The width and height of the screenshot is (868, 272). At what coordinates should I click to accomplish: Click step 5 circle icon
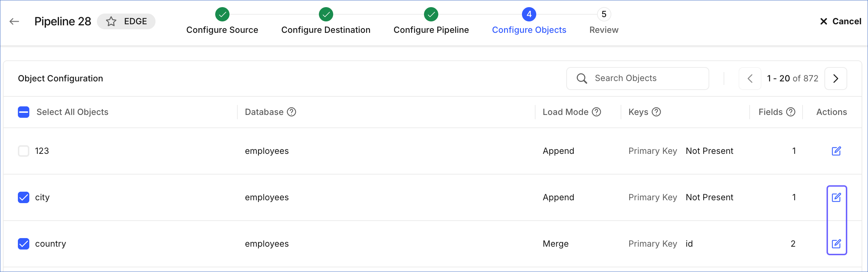(604, 14)
